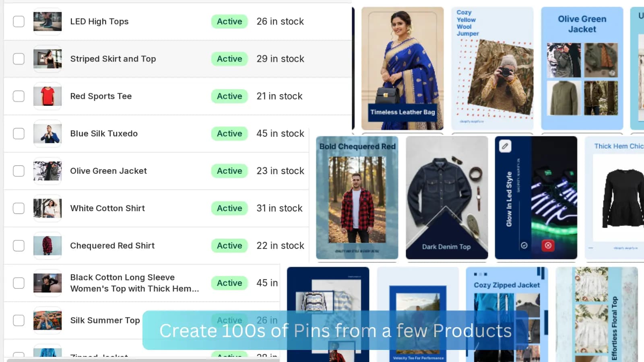644x362 pixels.
Task: Click the Active badge for Striped Skirt and Top
Action: coord(229,59)
